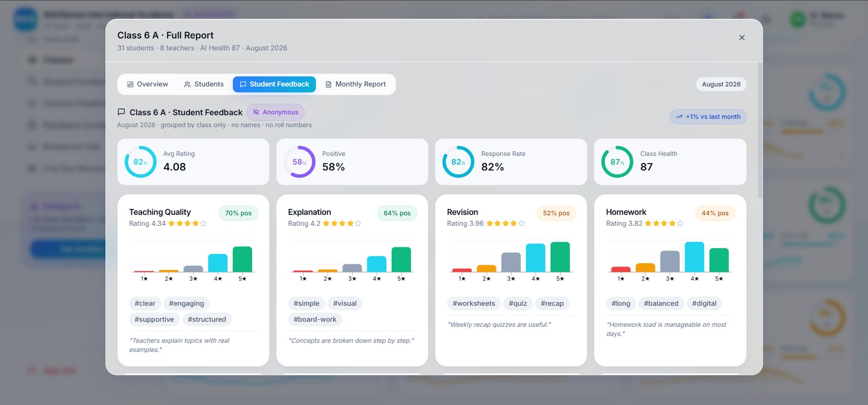Viewport: 868px width, 405px height.
Task: Select the #quiz tag
Action: point(518,303)
